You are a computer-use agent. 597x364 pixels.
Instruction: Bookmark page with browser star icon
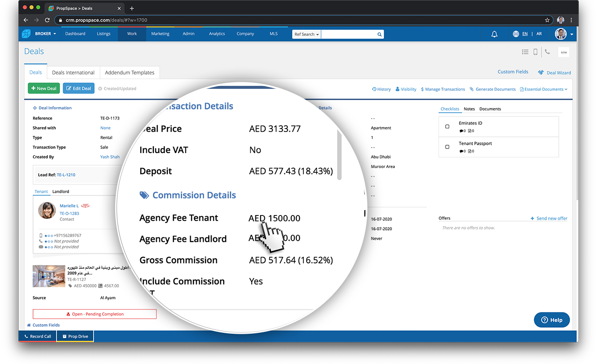[547, 20]
